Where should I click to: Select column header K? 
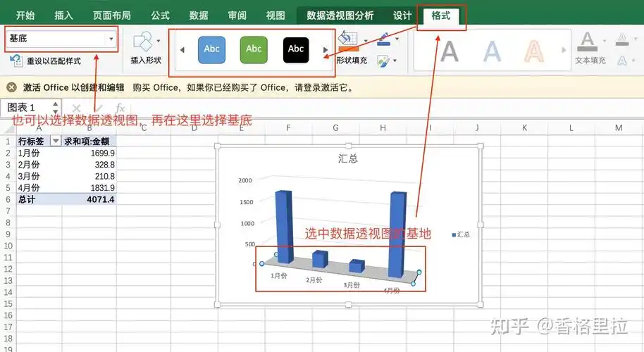pyautogui.click(x=524, y=128)
